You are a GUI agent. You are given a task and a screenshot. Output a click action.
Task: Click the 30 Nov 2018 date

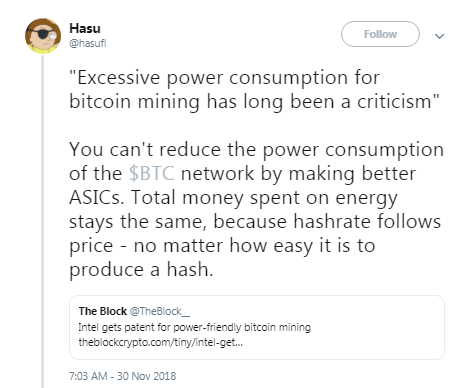(146, 376)
